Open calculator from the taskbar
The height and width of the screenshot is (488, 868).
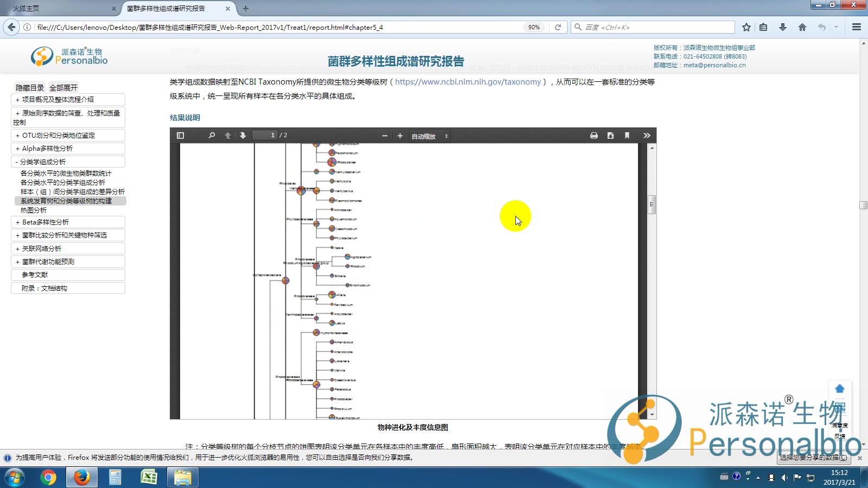pos(115,478)
